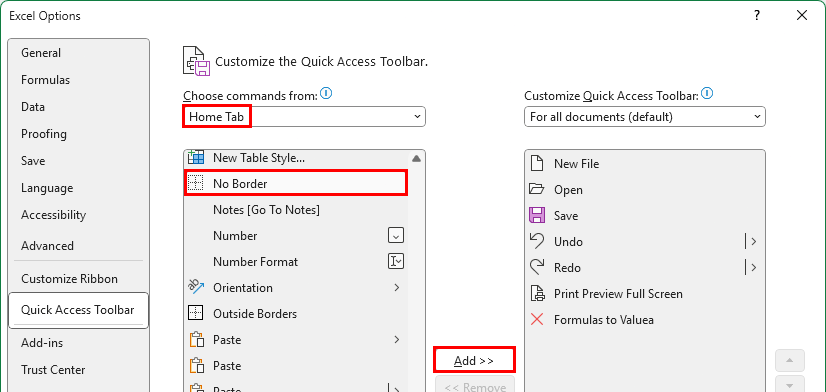Click the Save disk icon in toolbar list
The image size is (826, 392).
click(537, 215)
